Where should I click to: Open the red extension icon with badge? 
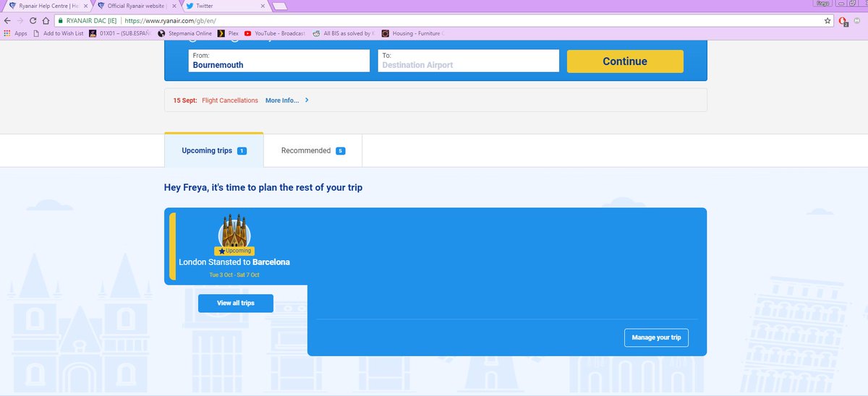coord(843,22)
